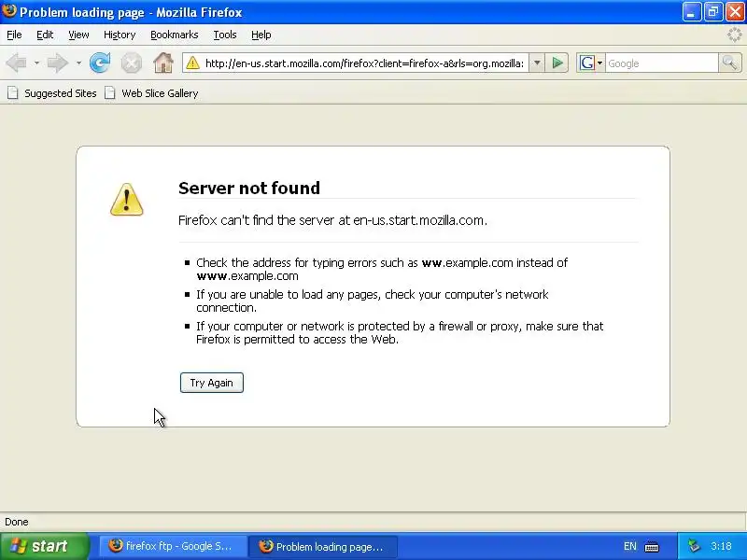Click the Forward navigation arrow

pos(57,63)
